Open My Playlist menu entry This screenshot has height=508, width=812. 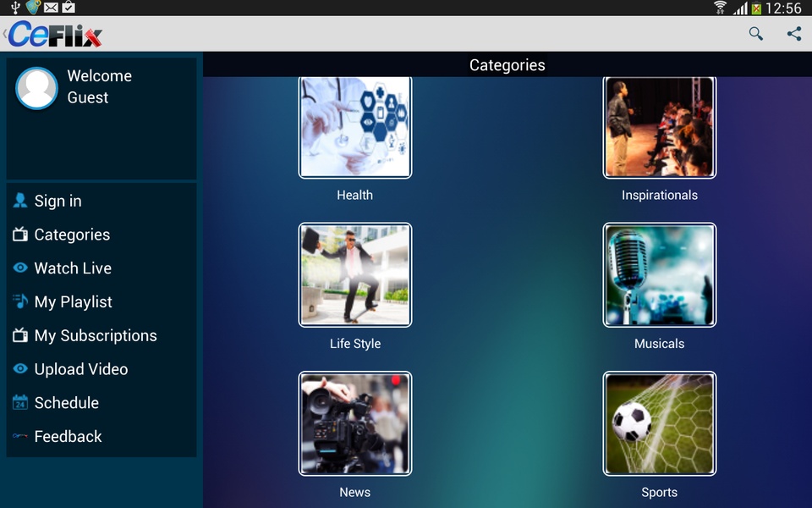tap(101, 301)
